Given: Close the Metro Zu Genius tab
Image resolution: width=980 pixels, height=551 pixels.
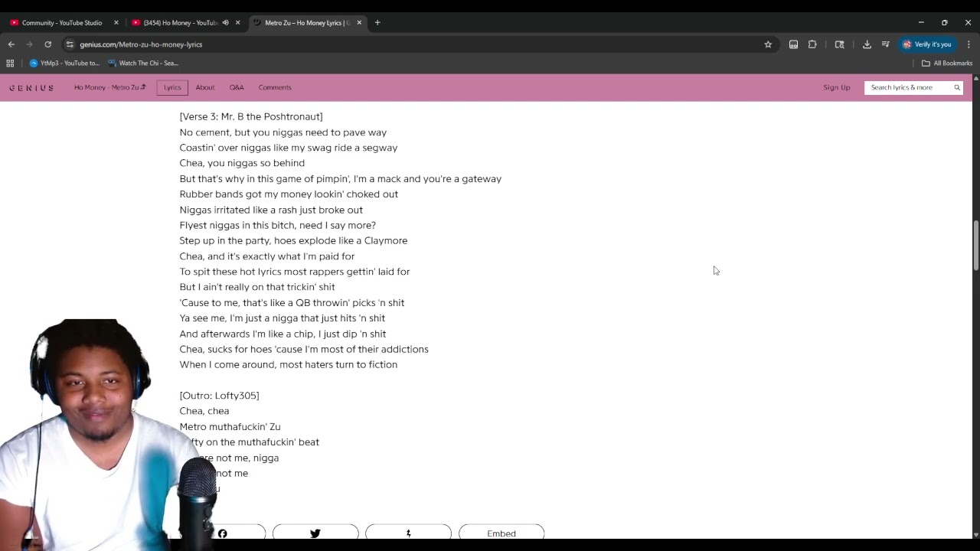Looking at the screenshot, I should [x=359, y=22].
